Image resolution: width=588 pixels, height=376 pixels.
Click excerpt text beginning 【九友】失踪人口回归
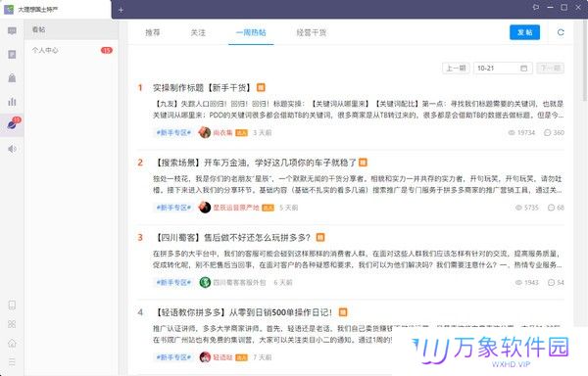pyautogui.click(x=358, y=110)
